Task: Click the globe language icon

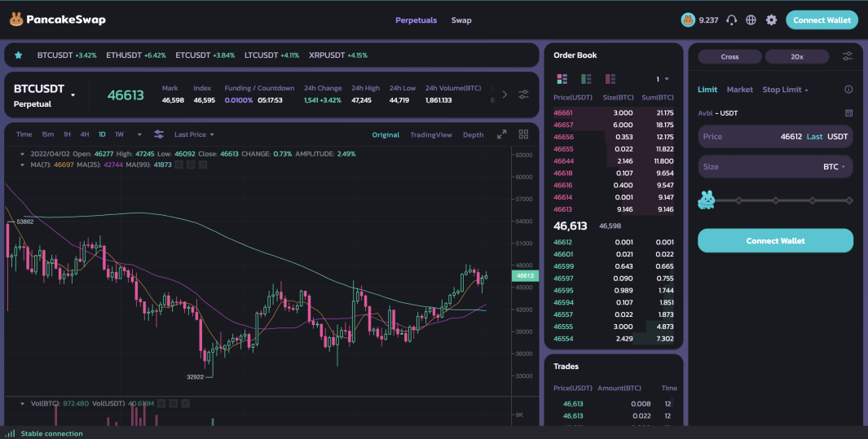Action: pos(751,20)
